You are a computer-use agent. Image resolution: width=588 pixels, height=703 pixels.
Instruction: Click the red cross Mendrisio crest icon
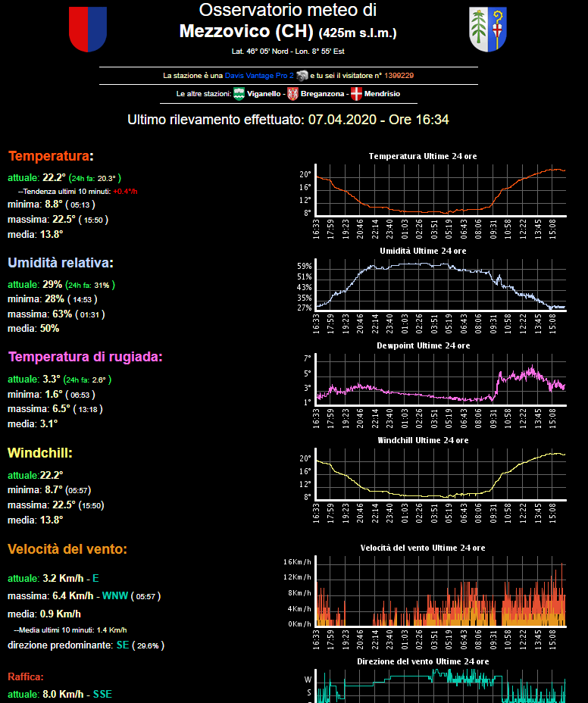[x=356, y=94]
